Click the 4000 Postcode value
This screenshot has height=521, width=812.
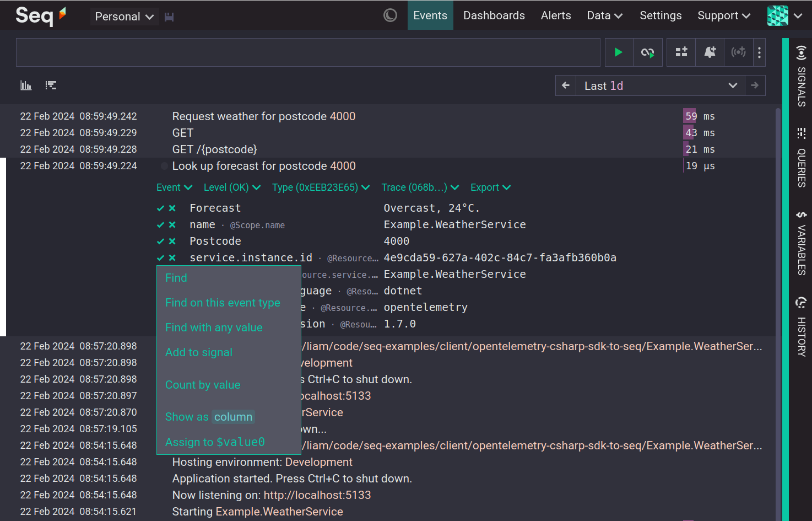[x=396, y=241]
